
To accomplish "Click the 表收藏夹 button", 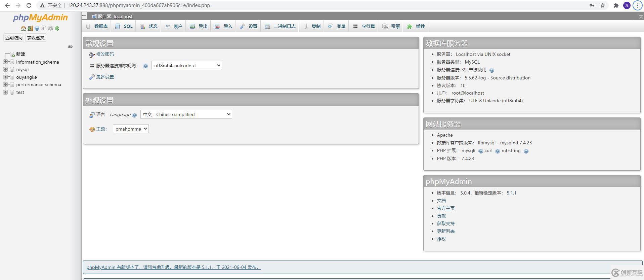I will coord(36,38).
